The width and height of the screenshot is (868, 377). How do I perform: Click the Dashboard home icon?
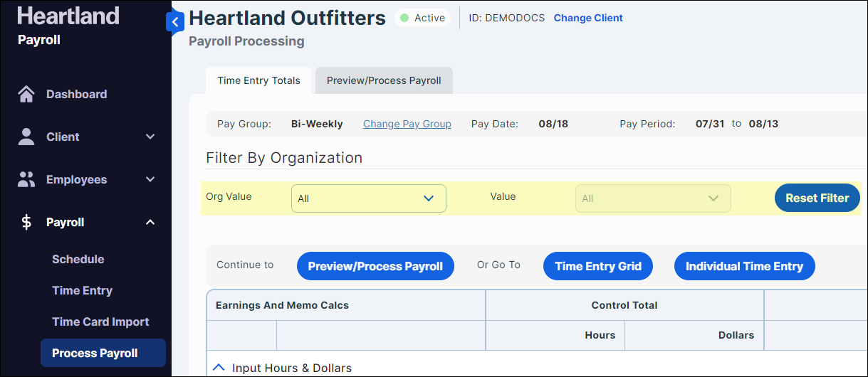pos(26,94)
